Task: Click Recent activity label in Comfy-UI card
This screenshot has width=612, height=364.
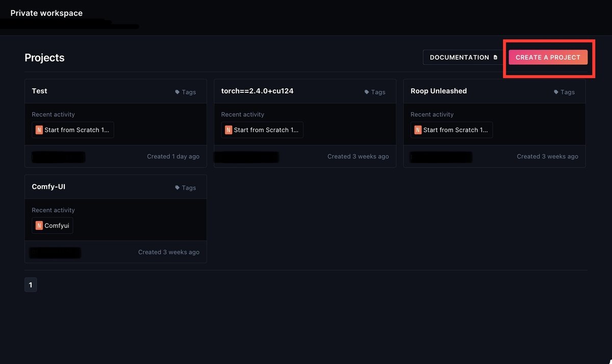Action: pos(53,210)
